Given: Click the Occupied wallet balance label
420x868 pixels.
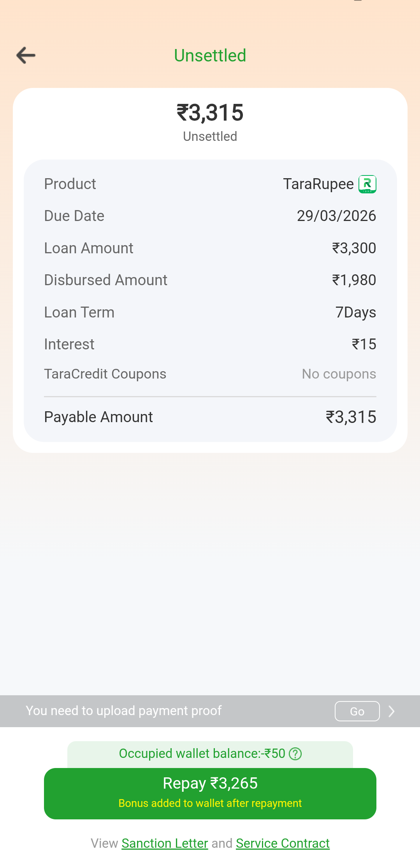Looking at the screenshot, I should click(x=202, y=754).
